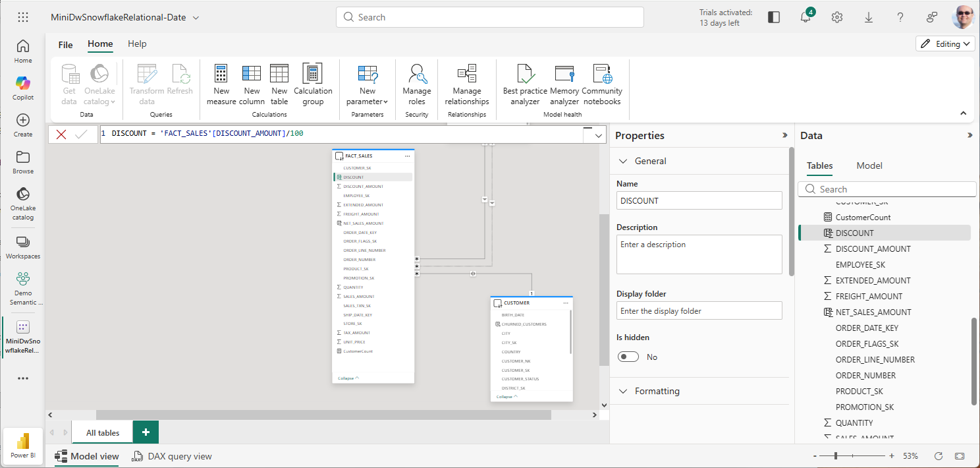Viewport: 980px width, 468px height.
Task: Open the notifications bell
Action: pyautogui.click(x=805, y=17)
